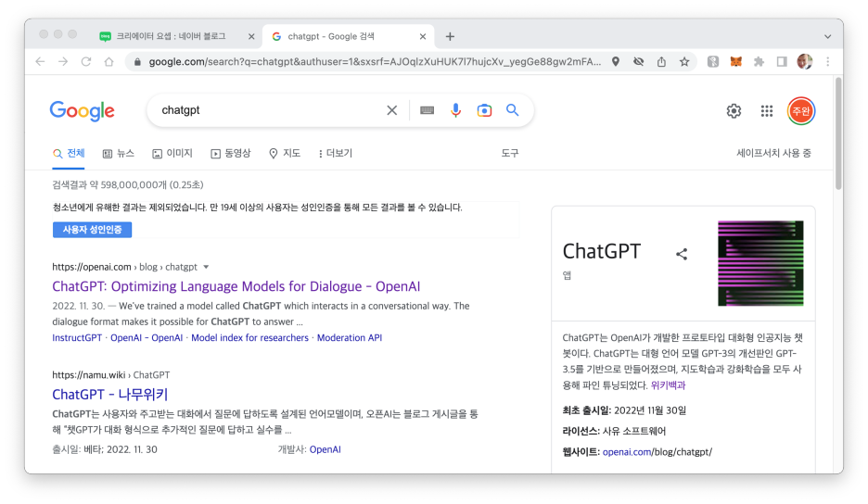The image size is (868, 504).
Task: Open the MetaMask fox extension
Action: [735, 62]
